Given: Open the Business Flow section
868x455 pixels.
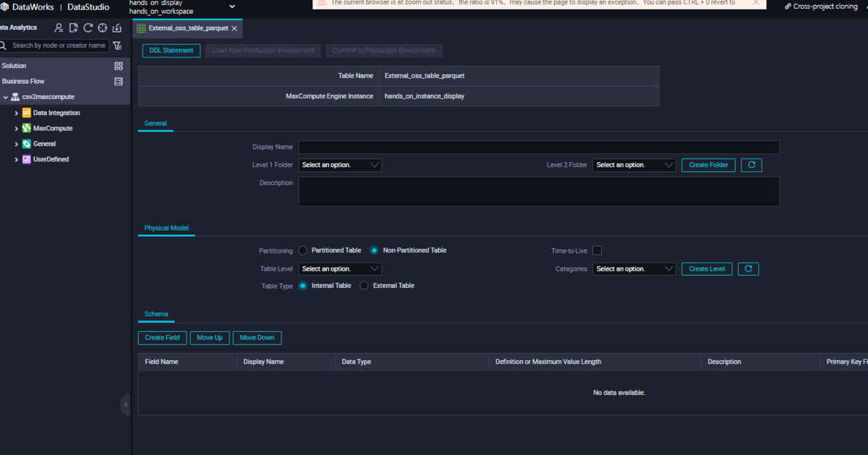Looking at the screenshot, I should pyautogui.click(x=23, y=82).
